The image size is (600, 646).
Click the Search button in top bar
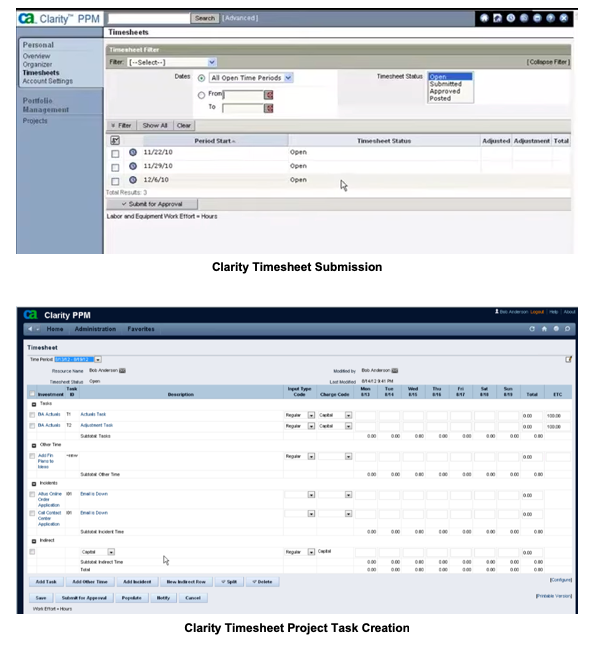click(x=205, y=18)
